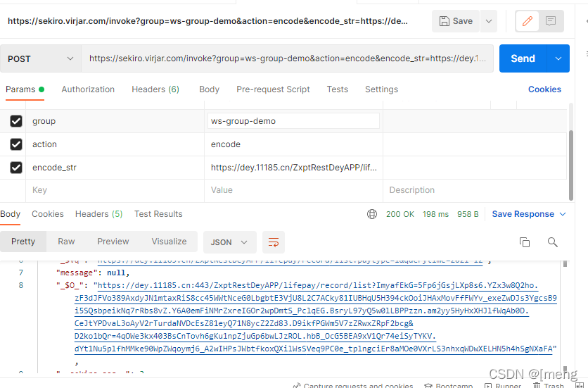Click the request URL input field
Screen dimensions: 588x388
[287, 58]
